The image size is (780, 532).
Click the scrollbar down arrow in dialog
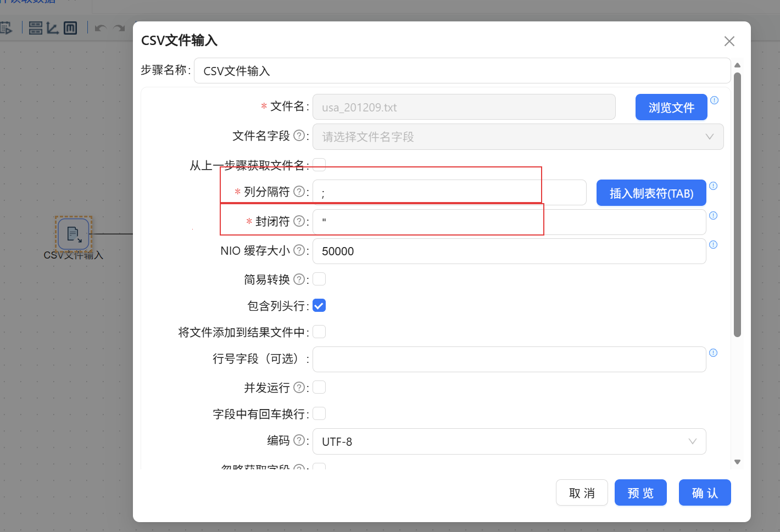point(738,462)
